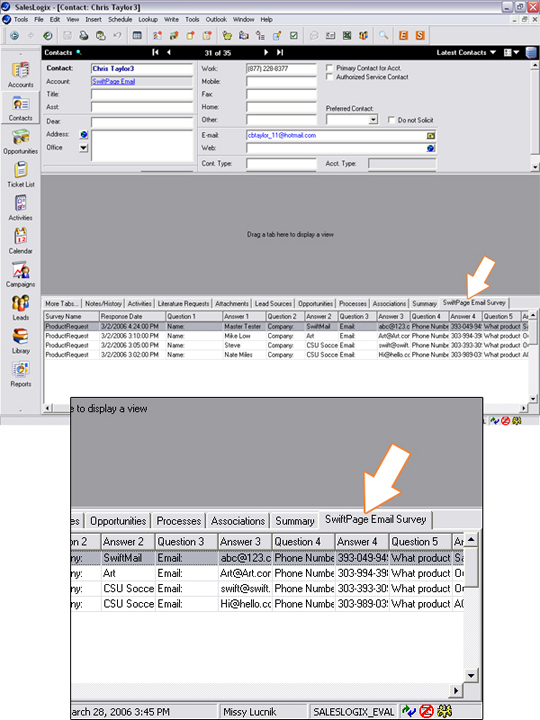This screenshot has width=540, height=720.
Task: Open the Library sidebar icon
Action: [x=21, y=341]
